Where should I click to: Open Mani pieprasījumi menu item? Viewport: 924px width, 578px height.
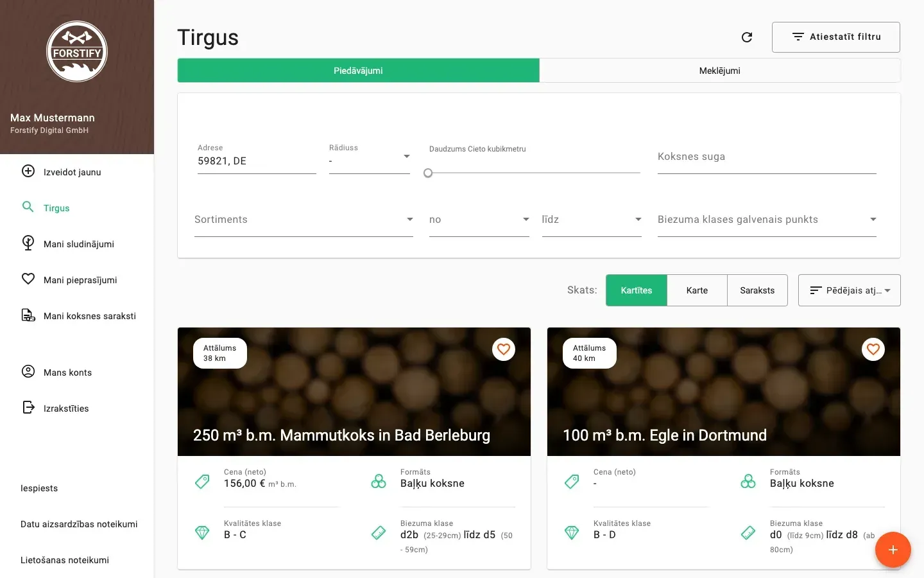pos(77,280)
